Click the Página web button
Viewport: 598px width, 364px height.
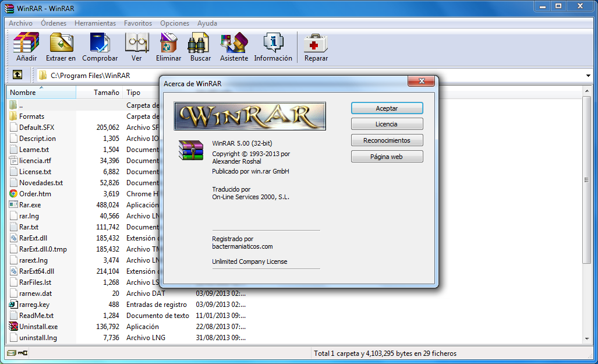tap(387, 157)
